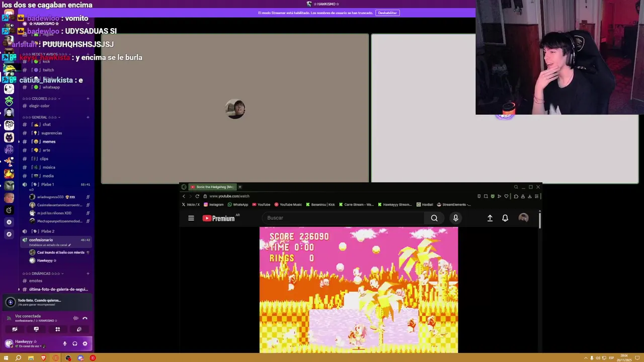Viewport: 644px width, 362px height.
Task: Open the clips channel
Action: point(56,158)
